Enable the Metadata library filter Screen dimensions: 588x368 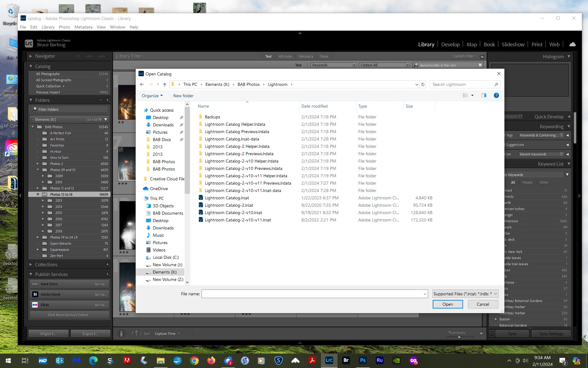coord(306,56)
